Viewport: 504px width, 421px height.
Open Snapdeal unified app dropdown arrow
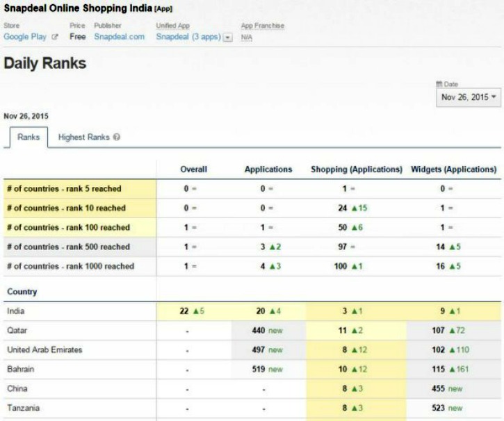pos(228,38)
